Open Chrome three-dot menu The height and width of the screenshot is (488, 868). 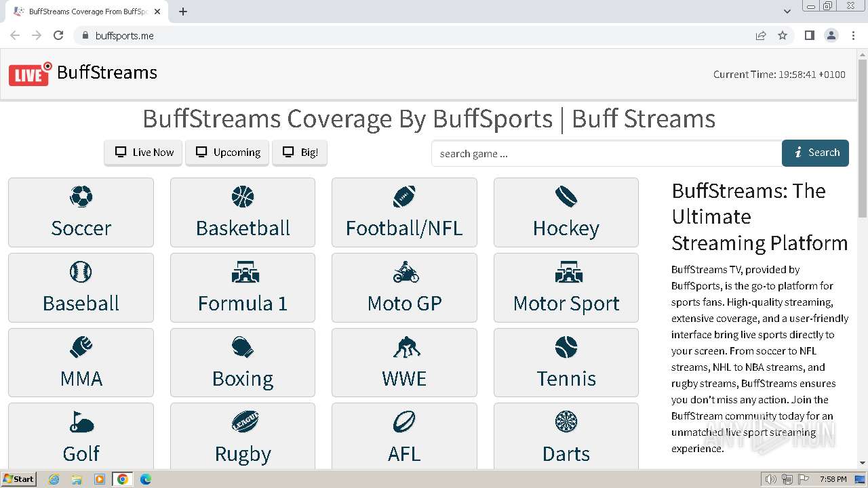853,35
